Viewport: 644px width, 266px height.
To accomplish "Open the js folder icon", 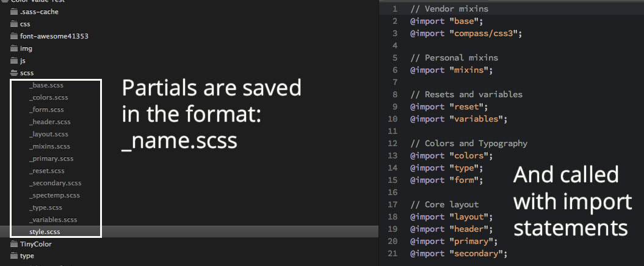I will pos(14,61).
